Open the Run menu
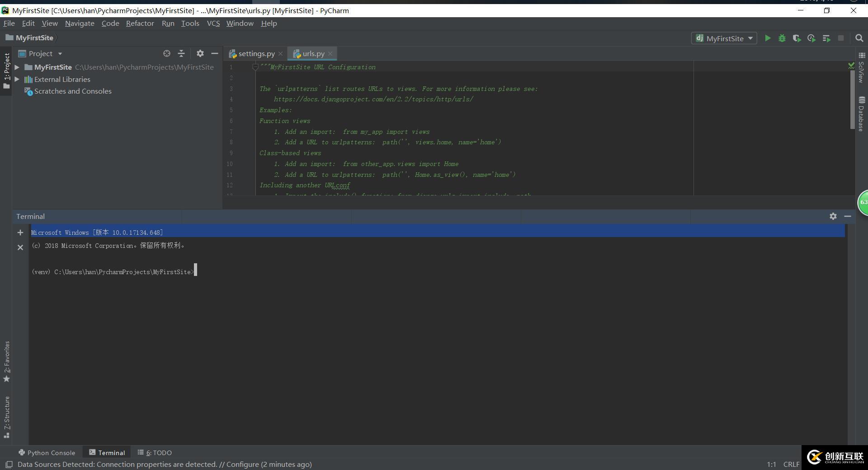This screenshot has height=470, width=868. pos(168,24)
